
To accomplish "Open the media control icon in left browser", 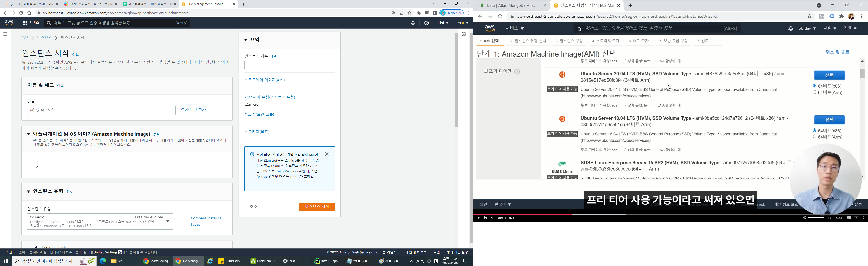I will point(427,13).
